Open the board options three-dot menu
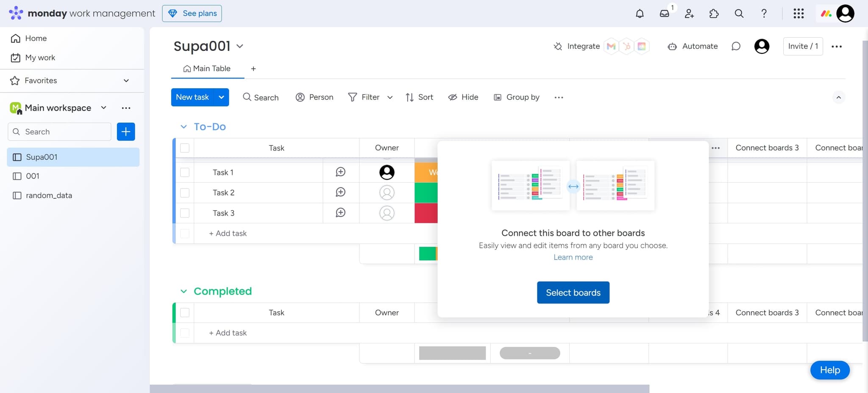The image size is (868, 393). click(x=837, y=46)
